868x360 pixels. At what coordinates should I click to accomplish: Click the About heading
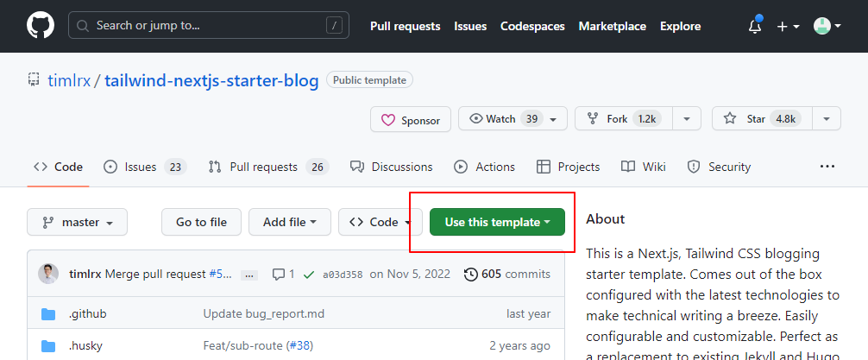[605, 218]
